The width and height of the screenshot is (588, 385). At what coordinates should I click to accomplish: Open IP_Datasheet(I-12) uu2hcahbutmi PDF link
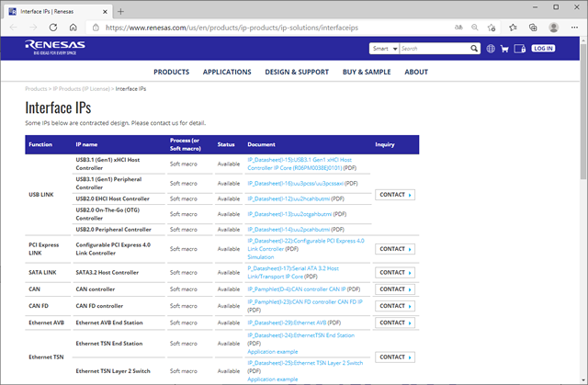pos(288,198)
